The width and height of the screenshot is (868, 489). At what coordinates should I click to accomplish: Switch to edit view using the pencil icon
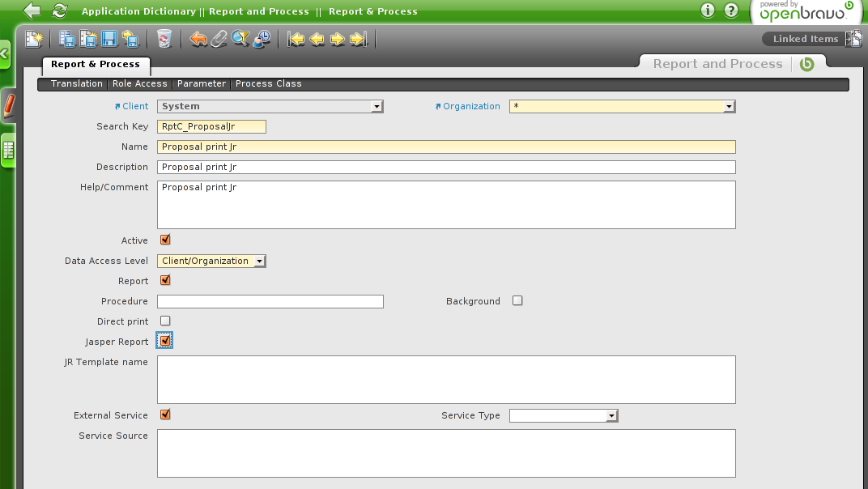(8, 106)
